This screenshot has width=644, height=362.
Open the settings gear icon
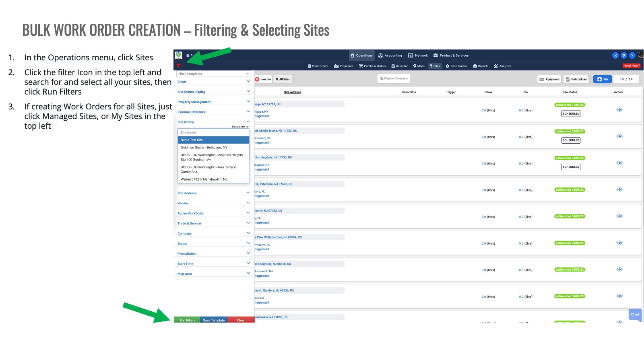point(623,56)
